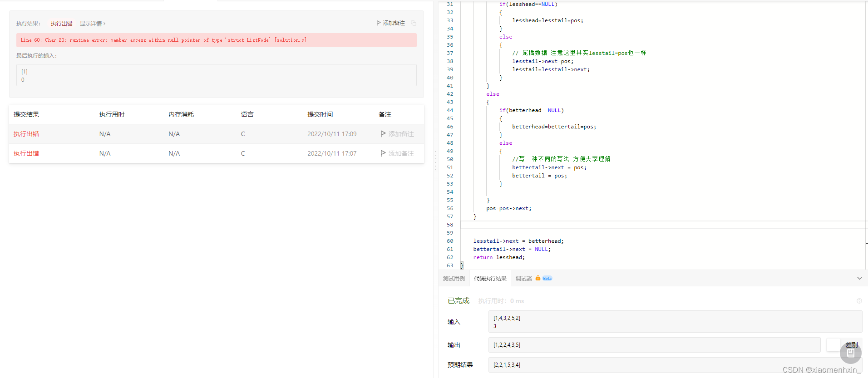Click submission time 2022/10/11 17:07
Viewport: 868px width, 378px height.
coord(332,153)
